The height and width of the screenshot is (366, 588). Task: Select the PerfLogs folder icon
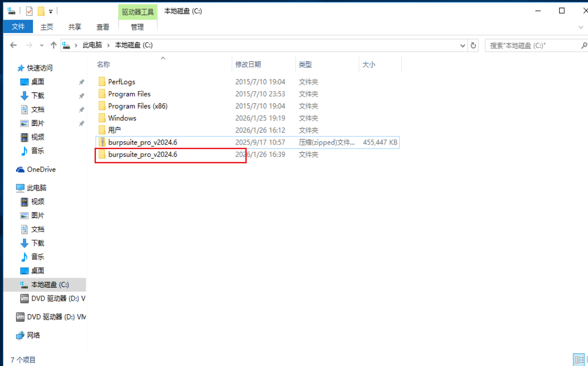[102, 82]
